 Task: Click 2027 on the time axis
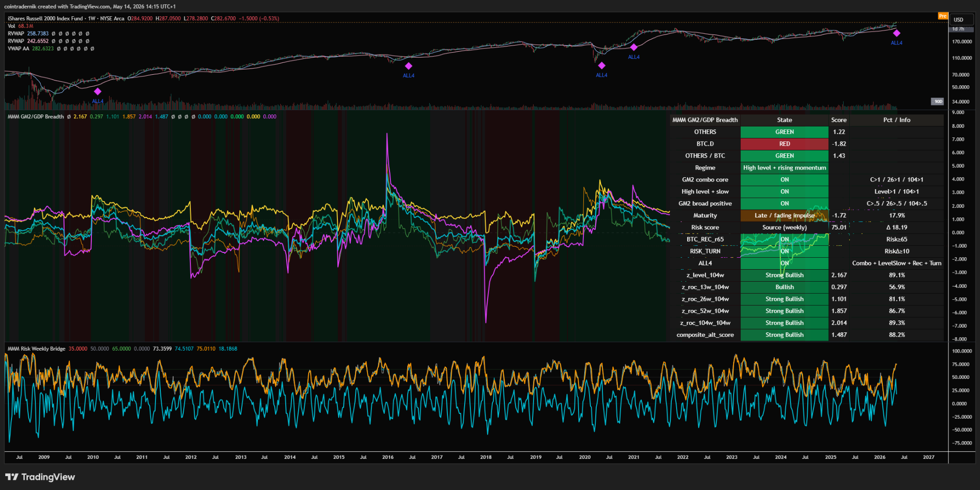(x=928, y=457)
